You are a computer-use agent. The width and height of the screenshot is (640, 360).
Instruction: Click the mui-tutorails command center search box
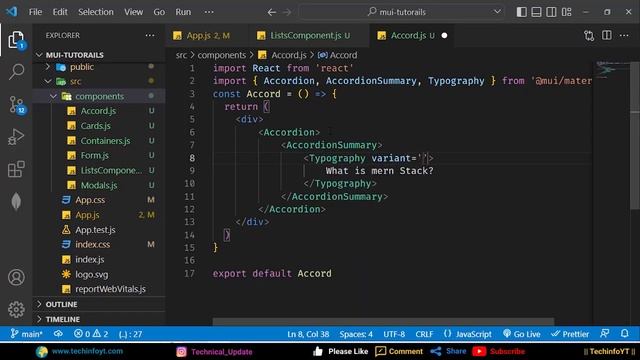(x=402, y=12)
